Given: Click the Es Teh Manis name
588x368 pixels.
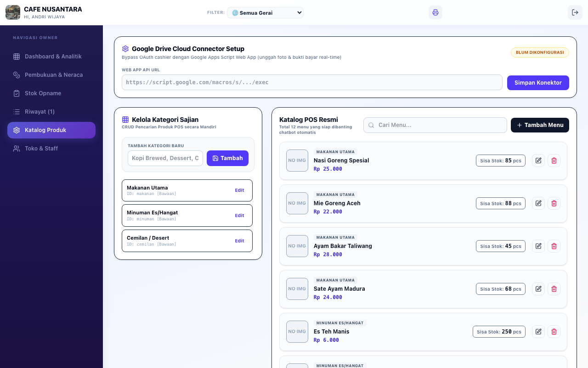Looking at the screenshot, I should click(332, 332).
